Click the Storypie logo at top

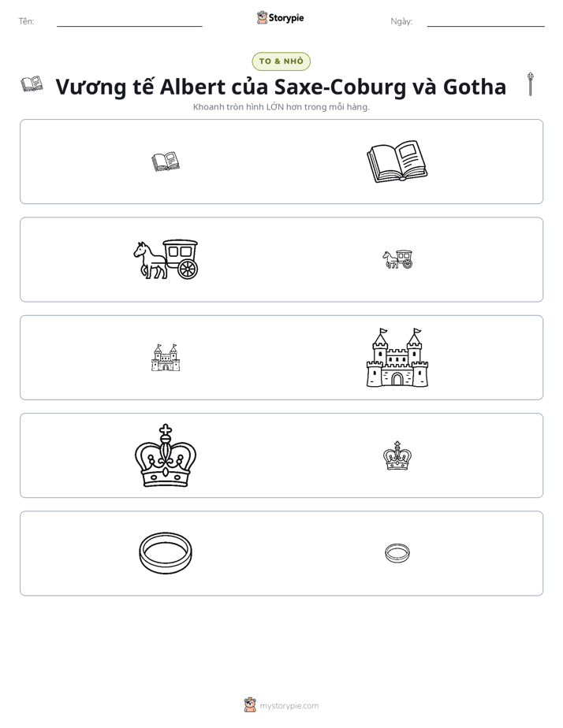click(280, 17)
